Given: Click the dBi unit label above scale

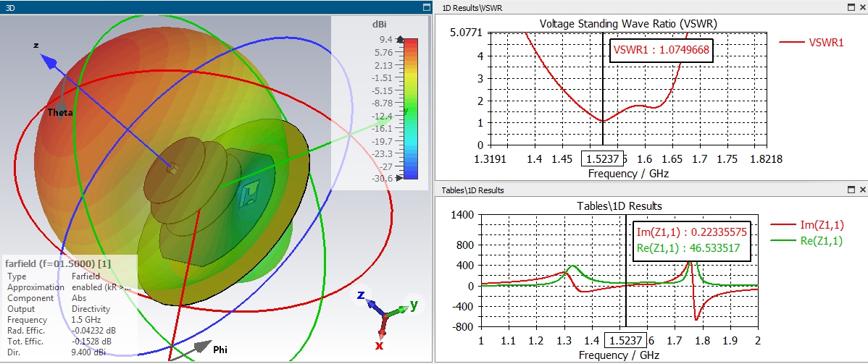Looking at the screenshot, I should click(380, 25).
